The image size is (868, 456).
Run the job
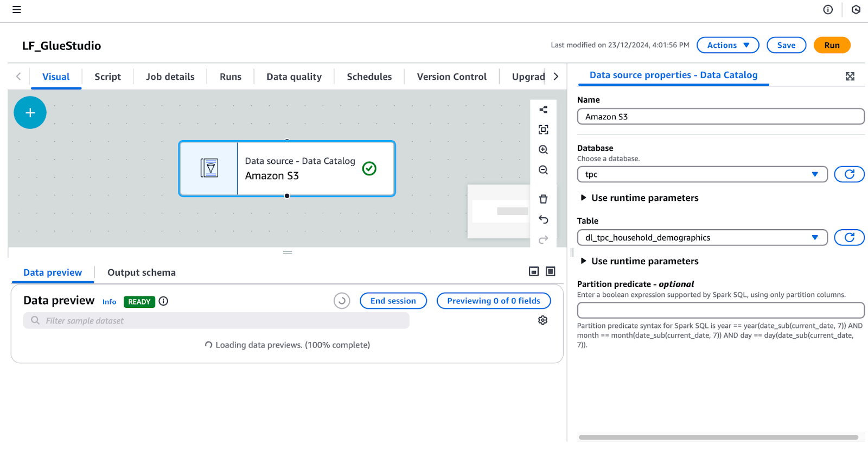(x=832, y=45)
